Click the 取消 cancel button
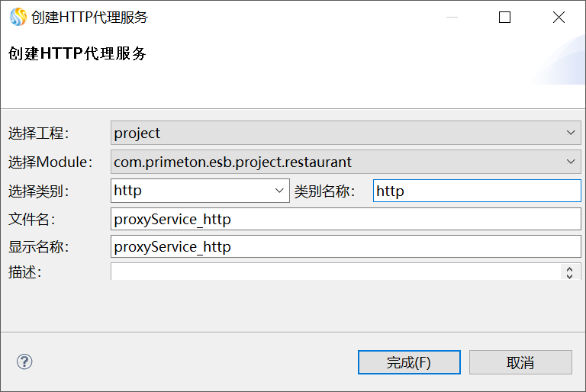This screenshot has height=392, width=586. coord(520,362)
